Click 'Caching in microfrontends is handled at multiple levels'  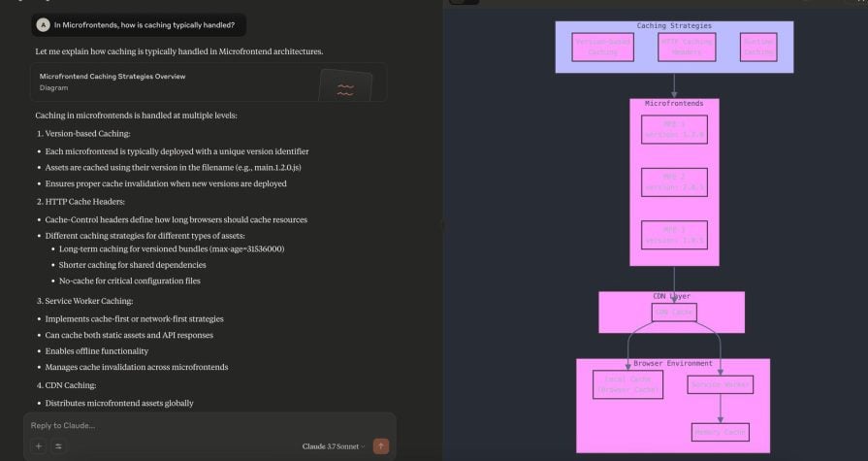[136, 115]
